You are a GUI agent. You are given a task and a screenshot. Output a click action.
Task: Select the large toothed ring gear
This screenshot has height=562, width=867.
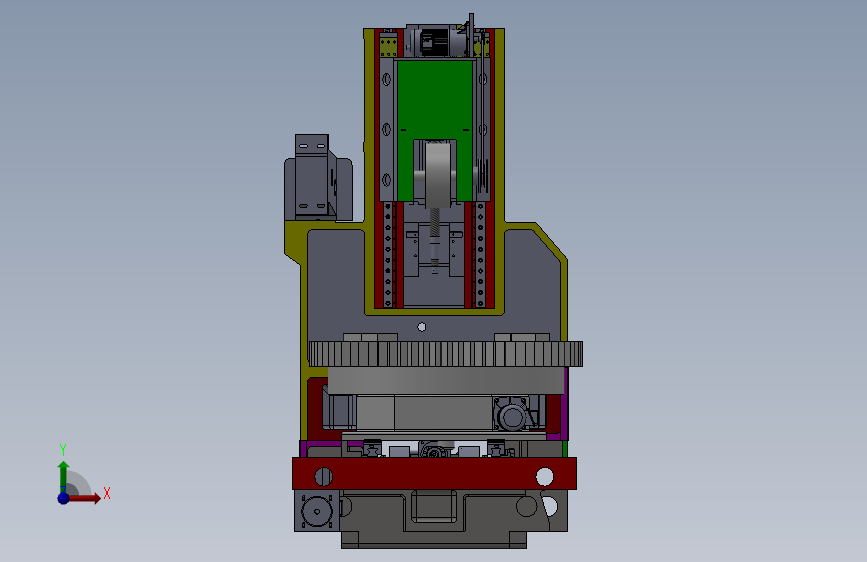(x=446, y=353)
